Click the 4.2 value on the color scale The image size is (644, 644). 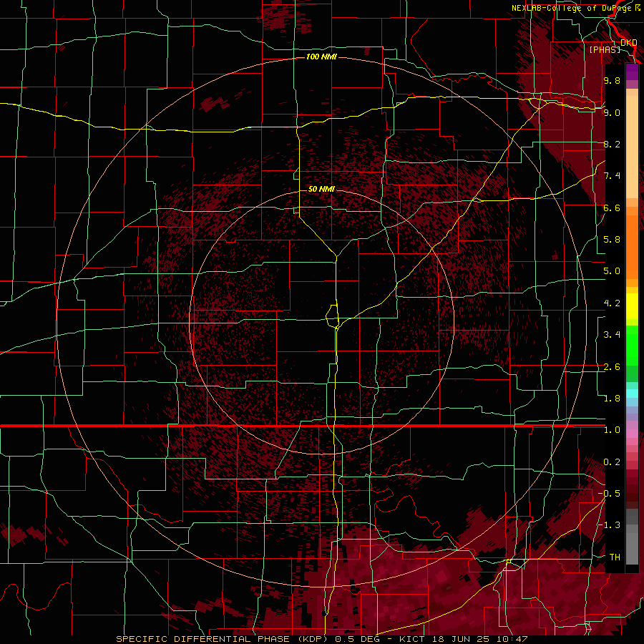612,303
